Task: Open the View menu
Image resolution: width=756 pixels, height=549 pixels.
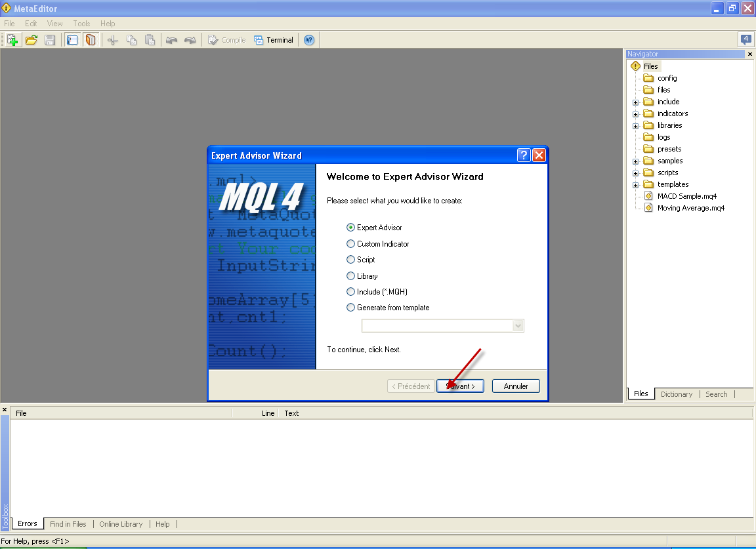Action: point(54,24)
